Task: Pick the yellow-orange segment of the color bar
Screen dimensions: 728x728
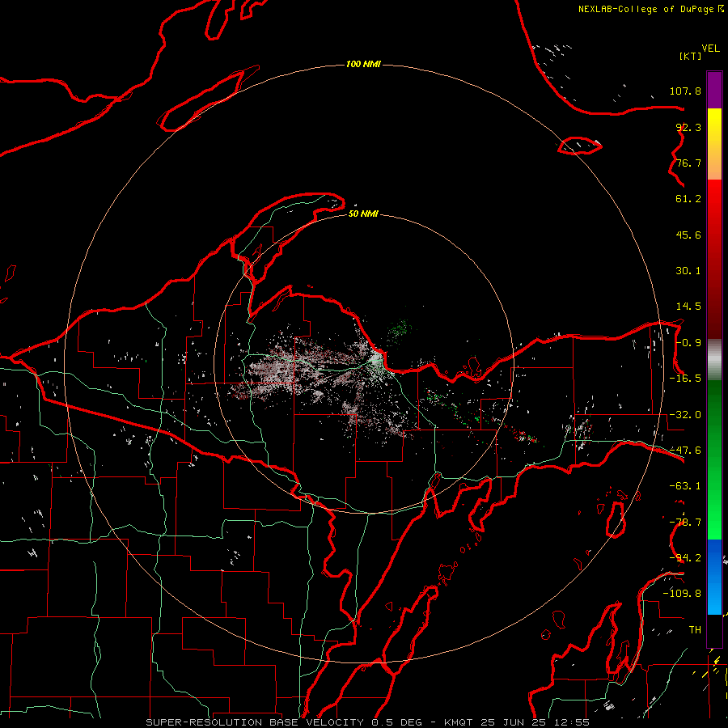Action: (714, 144)
